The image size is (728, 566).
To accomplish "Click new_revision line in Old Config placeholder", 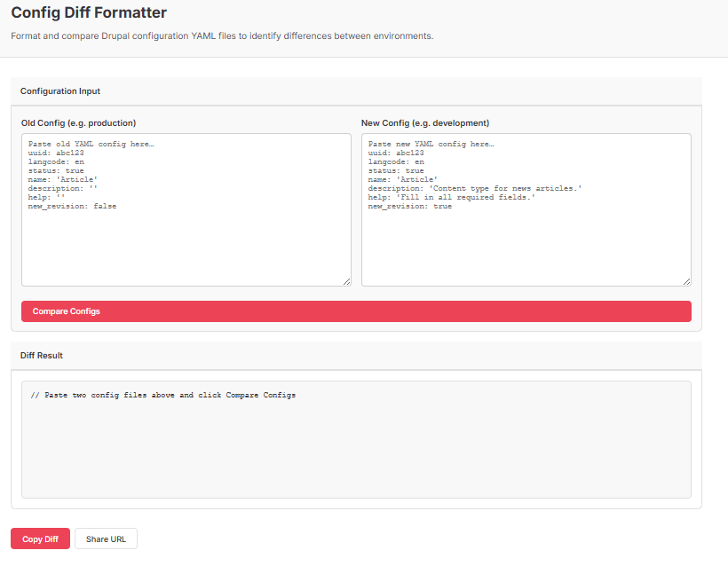I will [75, 206].
